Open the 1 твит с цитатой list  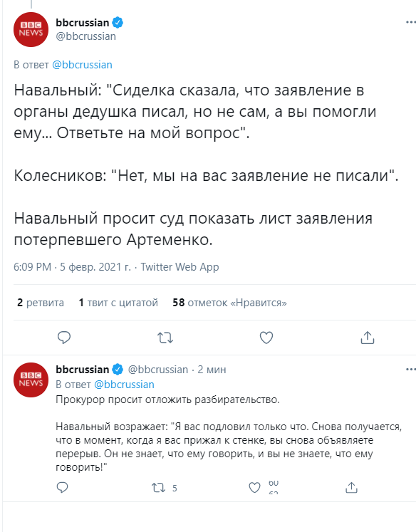(118, 302)
